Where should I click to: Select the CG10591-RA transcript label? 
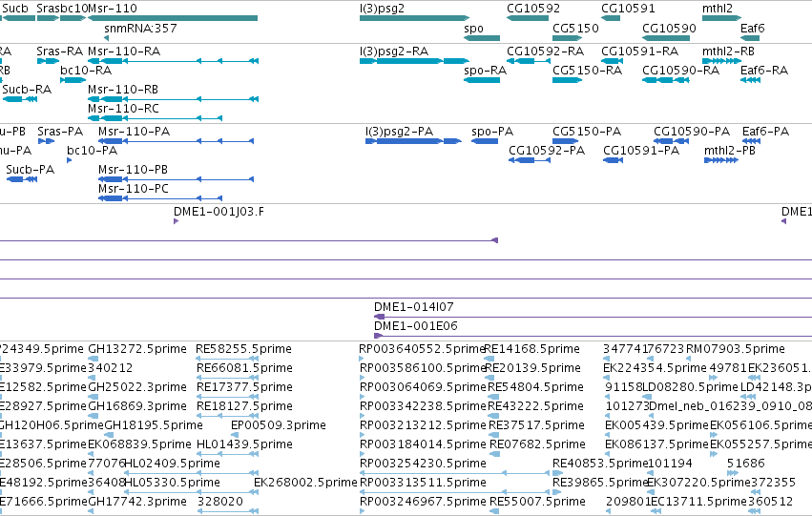pyautogui.click(x=639, y=52)
